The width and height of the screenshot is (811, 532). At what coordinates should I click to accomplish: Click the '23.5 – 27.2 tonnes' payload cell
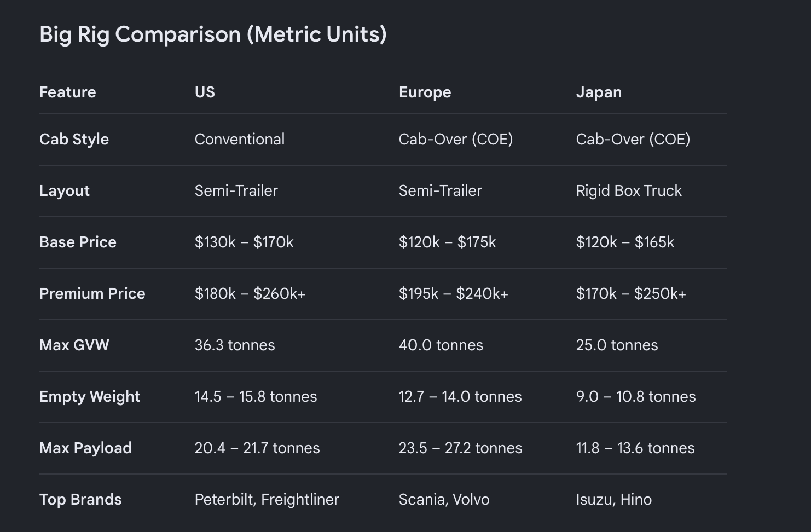461,448
